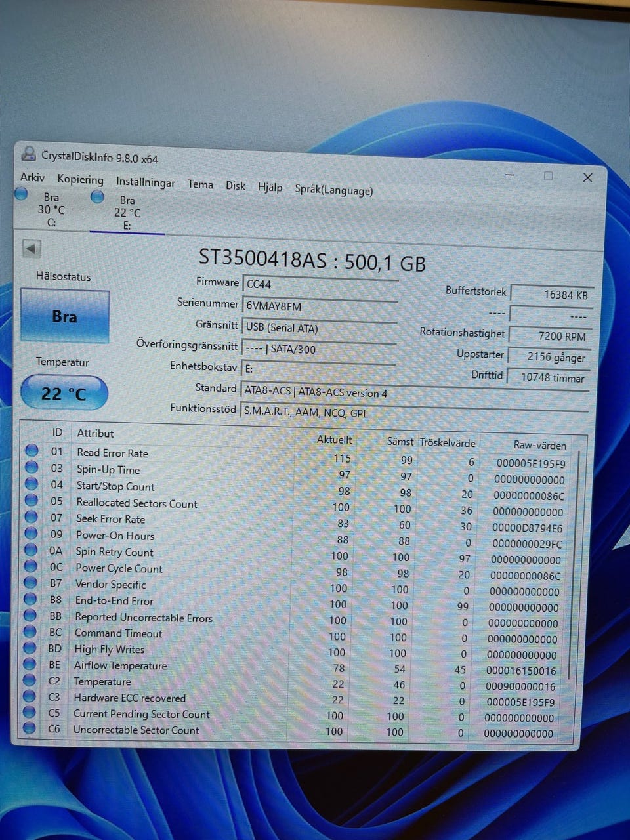Click the previous disk arrow button
This screenshot has height=840, width=630.
[x=31, y=249]
